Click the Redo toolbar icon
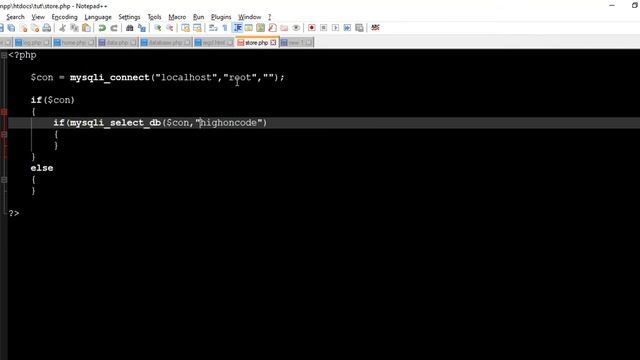Image resolution: width=640 pixels, height=360 pixels. pos(114,28)
